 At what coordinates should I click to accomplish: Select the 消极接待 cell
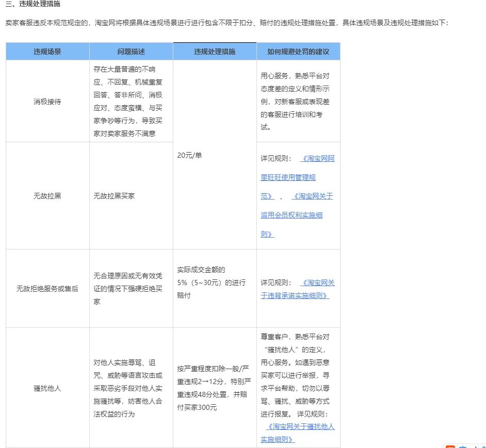click(x=47, y=102)
